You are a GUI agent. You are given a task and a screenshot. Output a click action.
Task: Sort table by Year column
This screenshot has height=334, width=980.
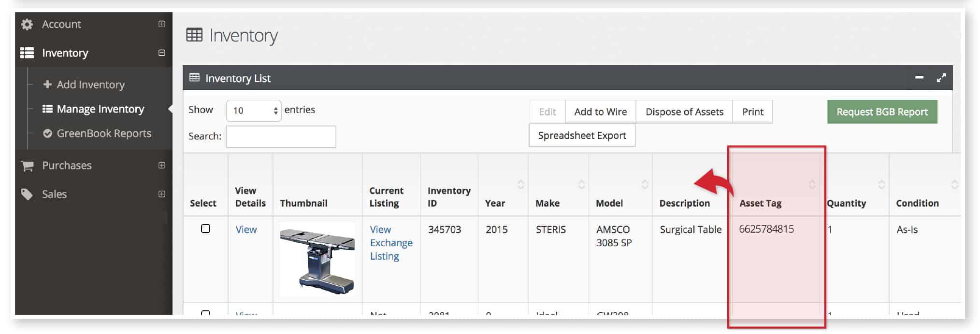521,184
